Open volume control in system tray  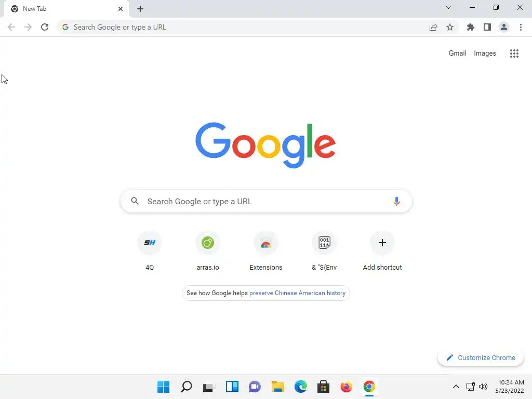point(483,387)
